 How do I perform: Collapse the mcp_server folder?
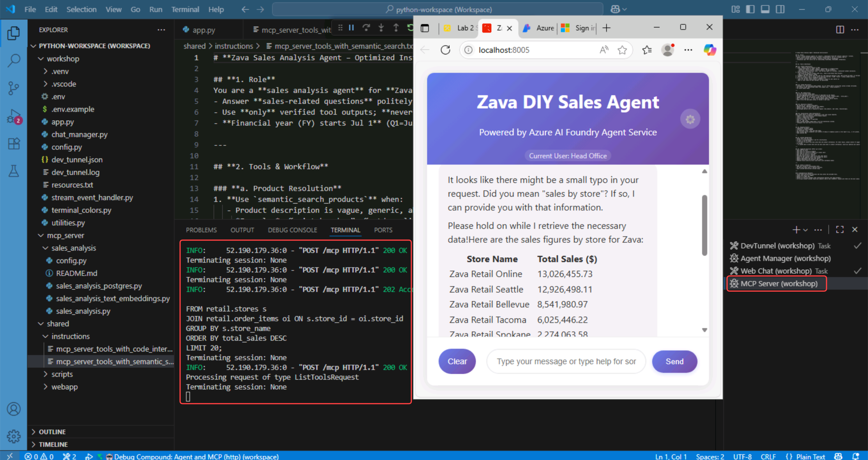[65, 235]
